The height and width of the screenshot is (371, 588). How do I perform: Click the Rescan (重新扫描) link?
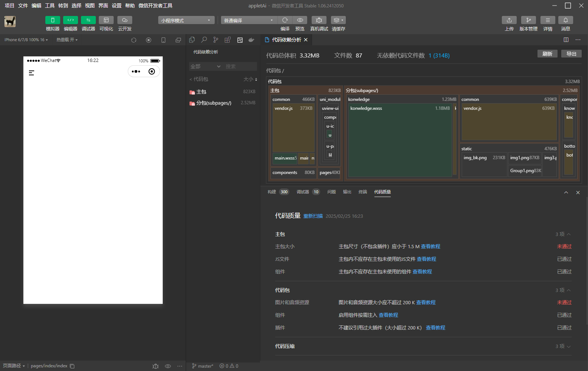pos(313,216)
